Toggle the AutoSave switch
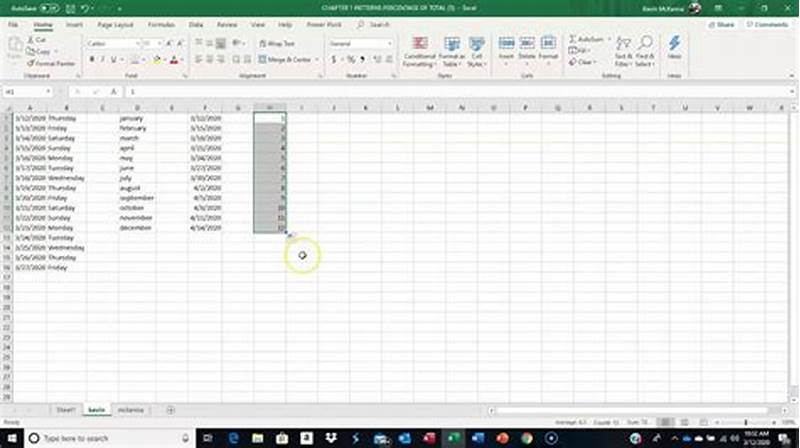The image size is (800, 448). coord(49,8)
